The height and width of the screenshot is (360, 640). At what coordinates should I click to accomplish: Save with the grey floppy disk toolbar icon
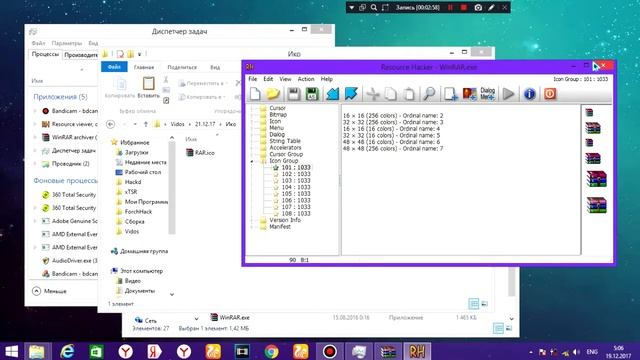[x=293, y=94]
